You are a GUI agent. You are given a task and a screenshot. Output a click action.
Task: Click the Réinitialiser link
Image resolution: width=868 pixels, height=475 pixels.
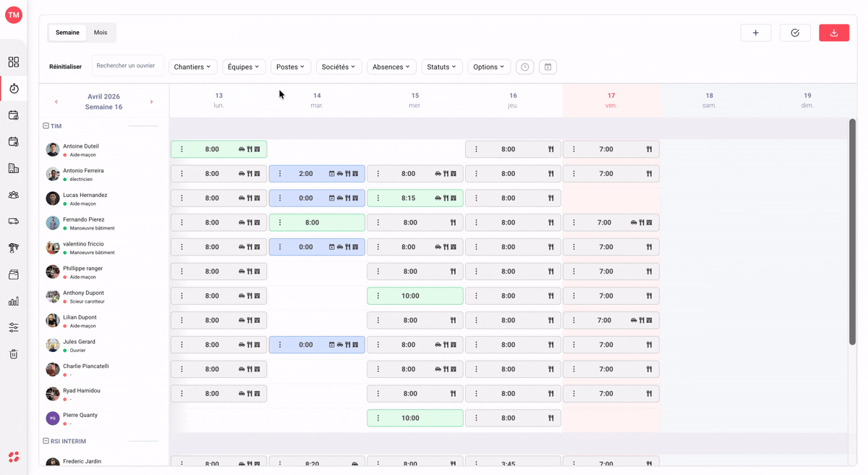[x=65, y=67]
